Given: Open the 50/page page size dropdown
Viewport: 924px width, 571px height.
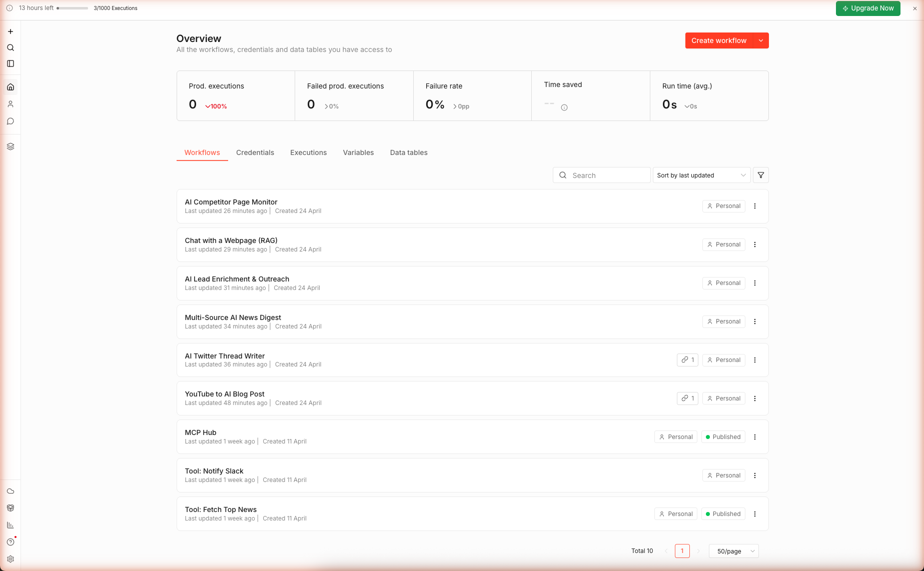Looking at the screenshot, I should 733,551.
